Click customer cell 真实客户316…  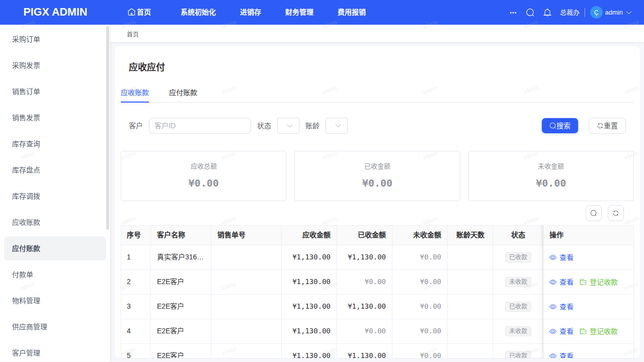click(x=180, y=257)
